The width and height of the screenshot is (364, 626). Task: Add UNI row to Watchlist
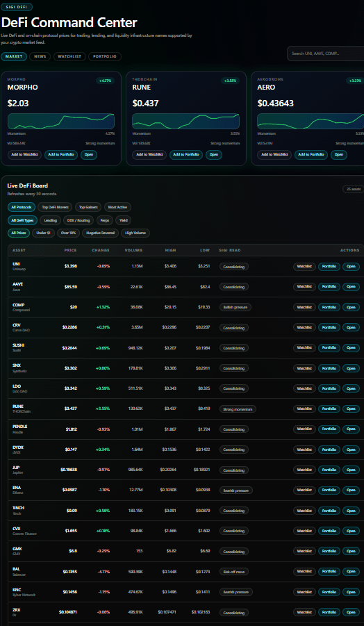click(304, 266)
